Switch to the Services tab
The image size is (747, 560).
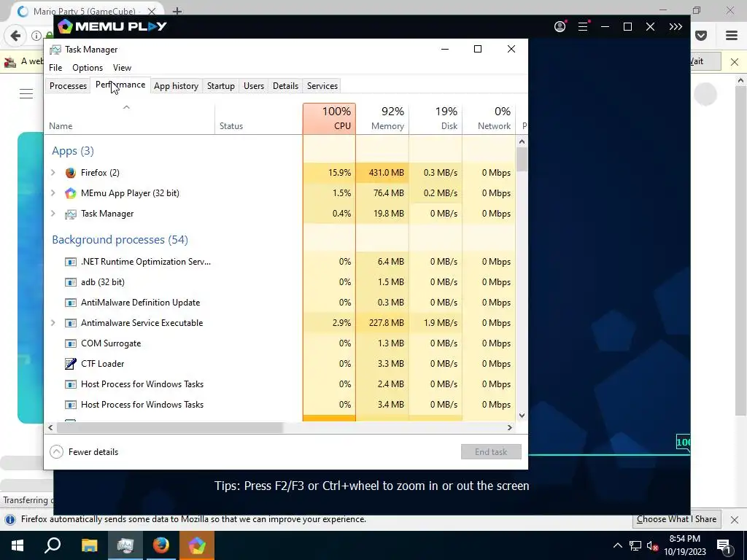[322, 86]
